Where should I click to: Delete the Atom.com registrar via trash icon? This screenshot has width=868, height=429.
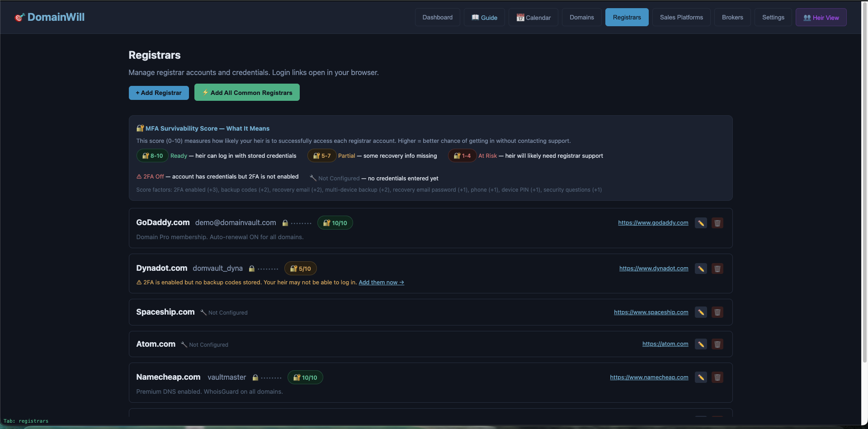[717, 344]
